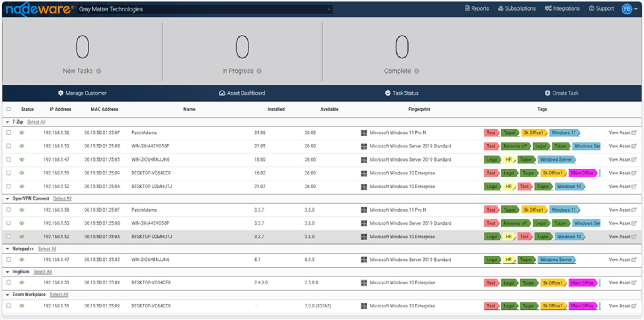
Task: Open the Asset Dashboard tab
Action: coord(242,93)
